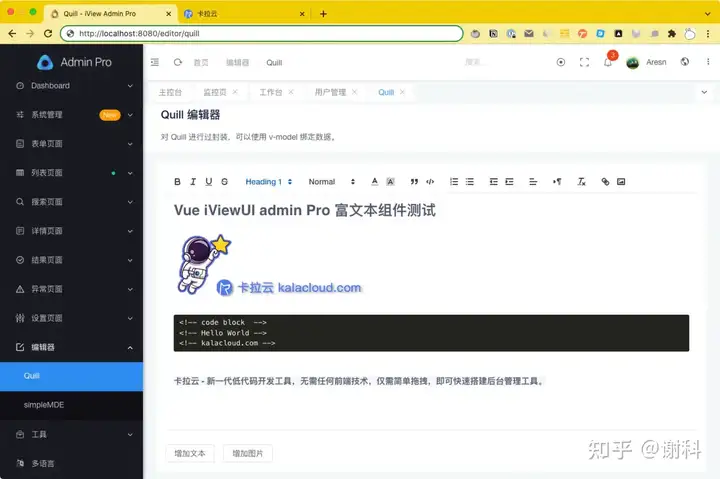Close the Quill page tab
Viewport: 720px width, 479px height.
click(x=402, y=92)
